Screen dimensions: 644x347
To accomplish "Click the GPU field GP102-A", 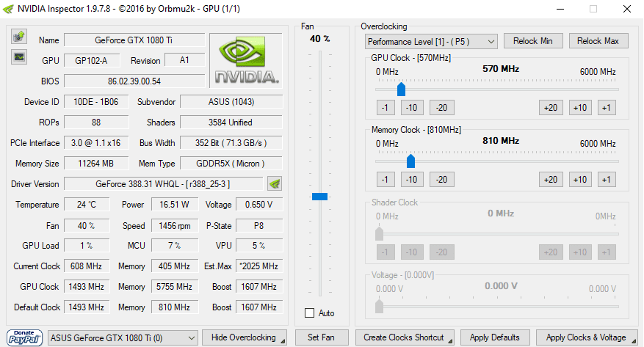I will (92, 61).
